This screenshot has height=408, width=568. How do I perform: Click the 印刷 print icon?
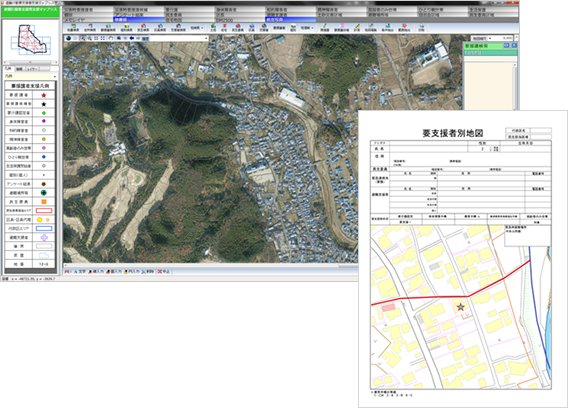coord(421,28)
